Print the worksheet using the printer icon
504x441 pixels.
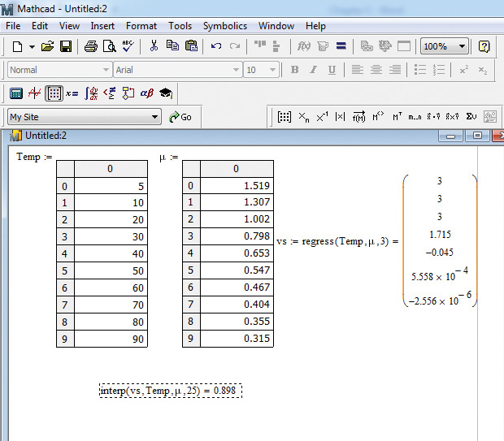point(90,46)
